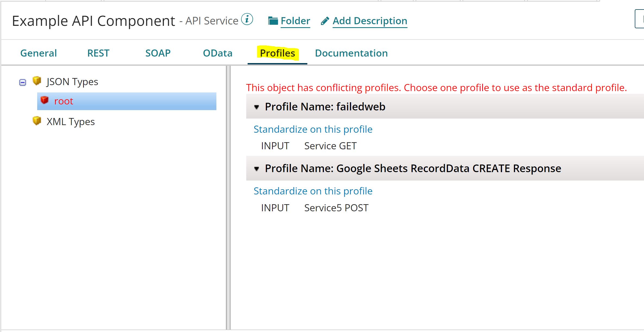Standardize on the failedweb profile

313,129
